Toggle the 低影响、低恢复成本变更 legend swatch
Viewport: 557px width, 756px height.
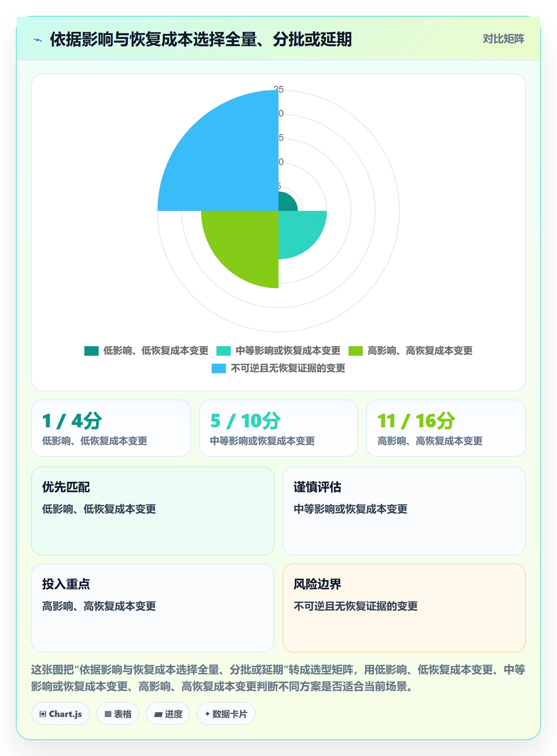click(91, 351)
